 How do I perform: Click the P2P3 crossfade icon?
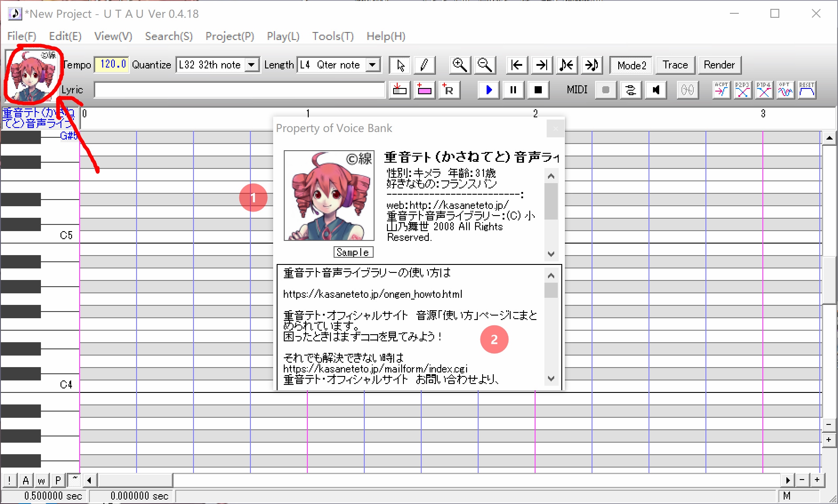(x=742, y=90)
